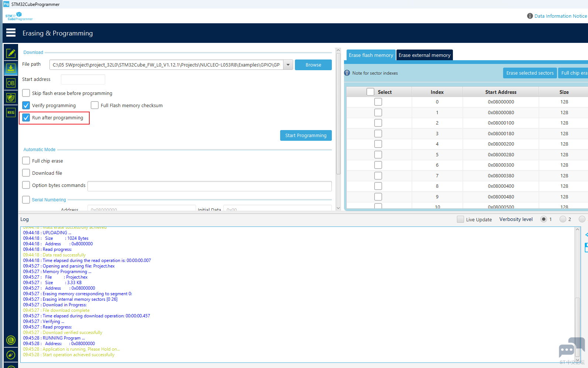The width and height of the screenshot is (588, 368).
Task: Click the Browse button
Action: [x=313, y=65]
